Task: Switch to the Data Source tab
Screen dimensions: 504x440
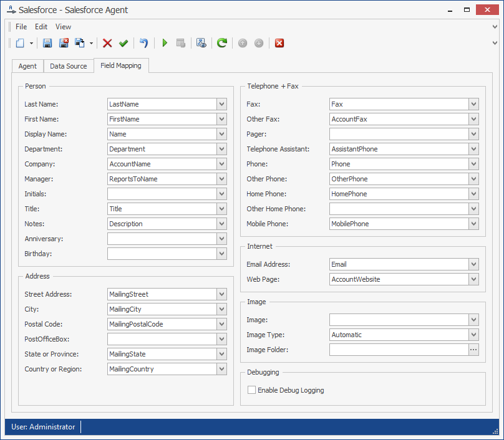Action: pyautogui.click(x=69, y=66)
